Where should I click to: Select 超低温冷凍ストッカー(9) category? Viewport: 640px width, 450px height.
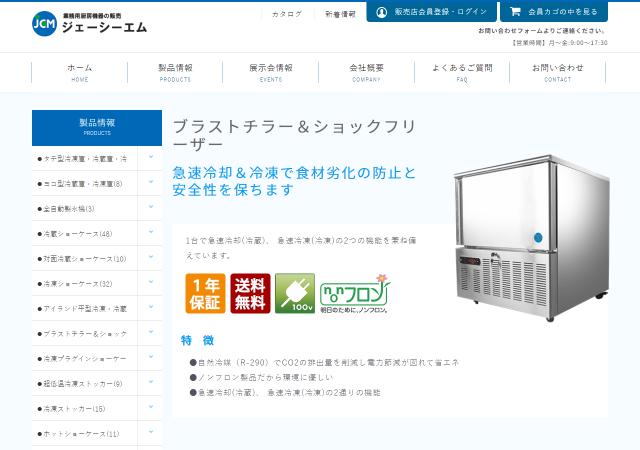point(84,383)
